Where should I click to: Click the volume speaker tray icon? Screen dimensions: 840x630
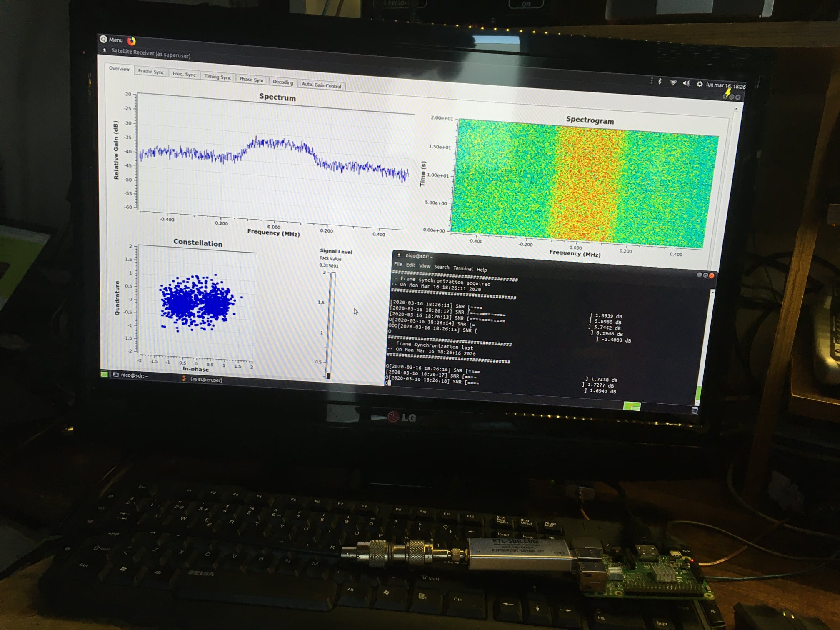point(686,83)
